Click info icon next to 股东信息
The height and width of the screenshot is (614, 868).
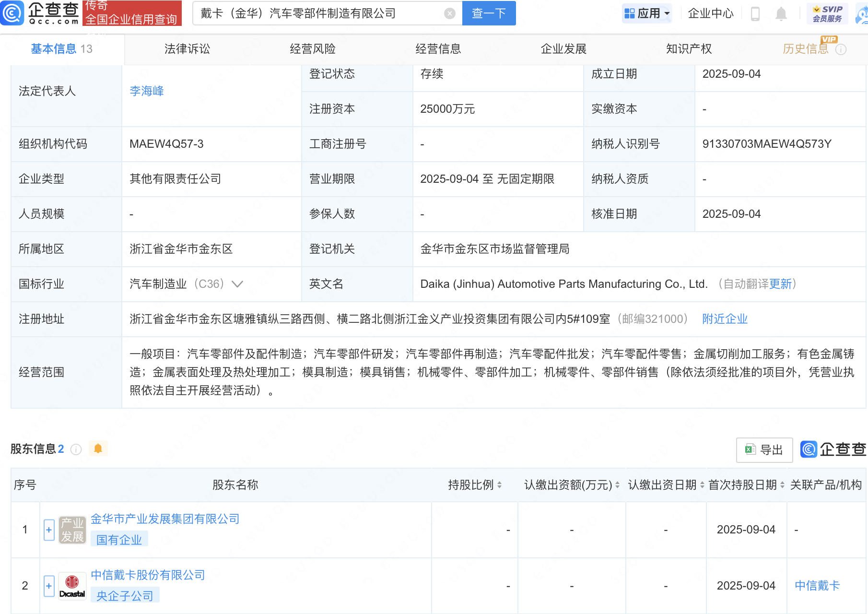(x=76, y=449)
